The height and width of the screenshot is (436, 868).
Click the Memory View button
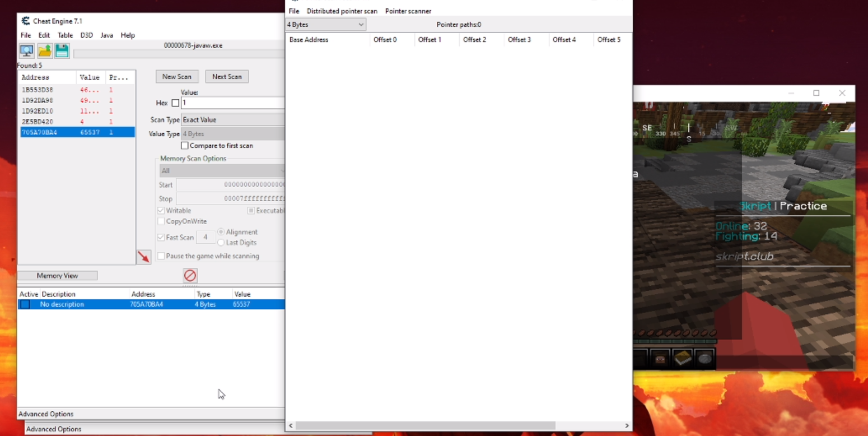point(57,276)
